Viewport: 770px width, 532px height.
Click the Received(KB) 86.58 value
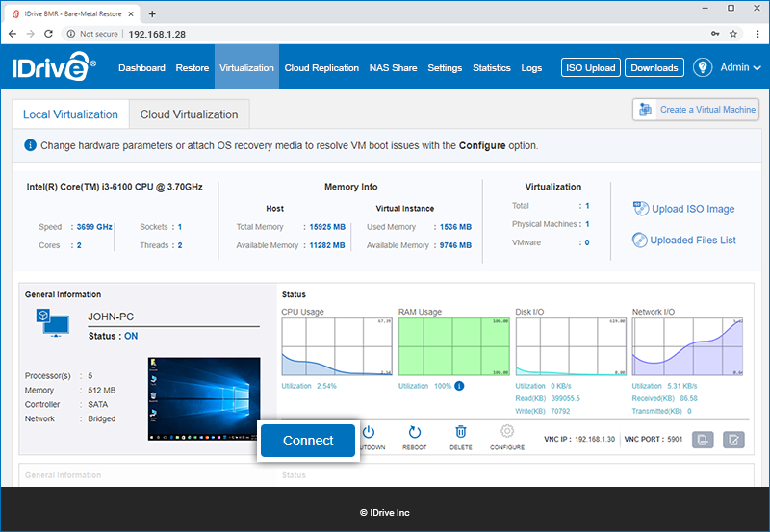tap(688, 398)
